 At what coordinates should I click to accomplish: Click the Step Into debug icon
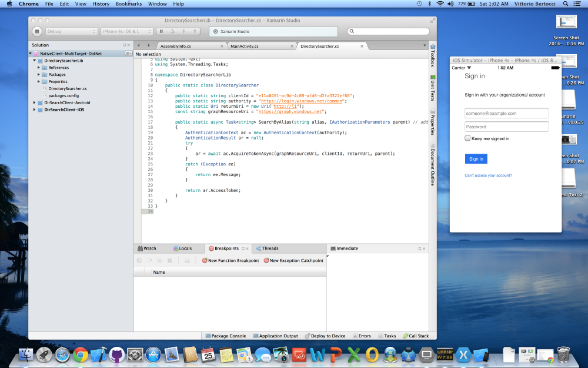(x=183, y=32)
